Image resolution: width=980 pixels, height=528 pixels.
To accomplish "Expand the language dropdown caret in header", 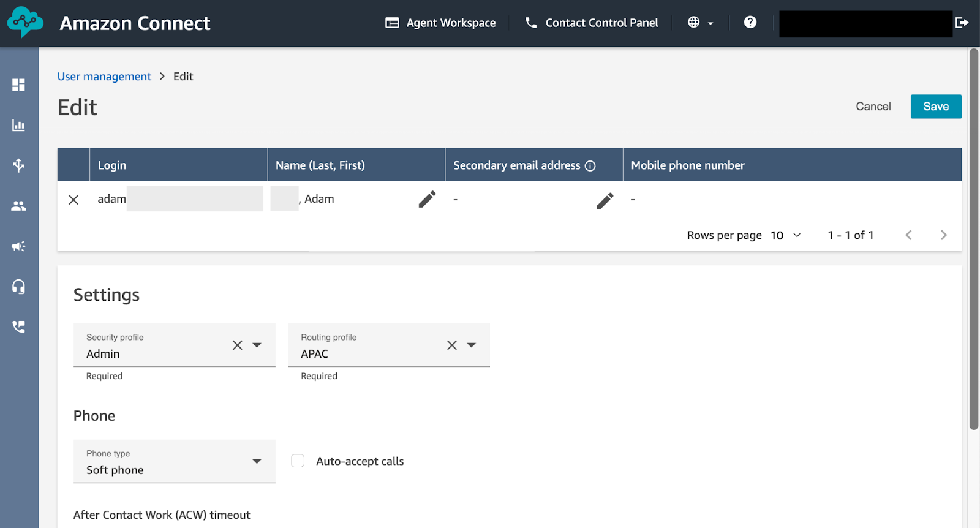I will pyautogui.click(x=710, y=23).
